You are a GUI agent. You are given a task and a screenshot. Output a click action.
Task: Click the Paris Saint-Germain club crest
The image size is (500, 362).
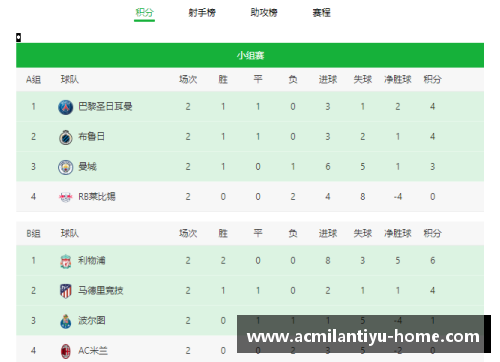pyautogui.click(x=66, y=107)
